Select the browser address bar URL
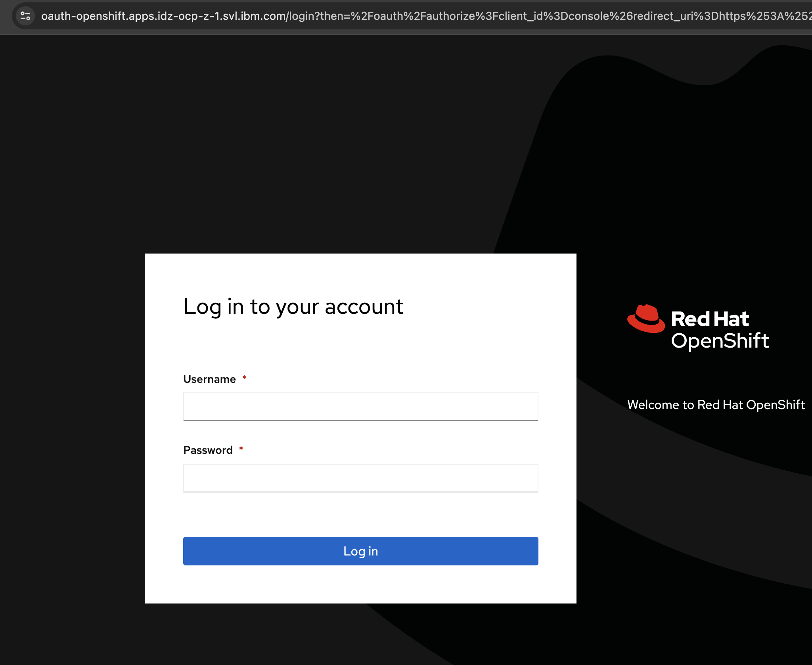 (x=396, y=16)
